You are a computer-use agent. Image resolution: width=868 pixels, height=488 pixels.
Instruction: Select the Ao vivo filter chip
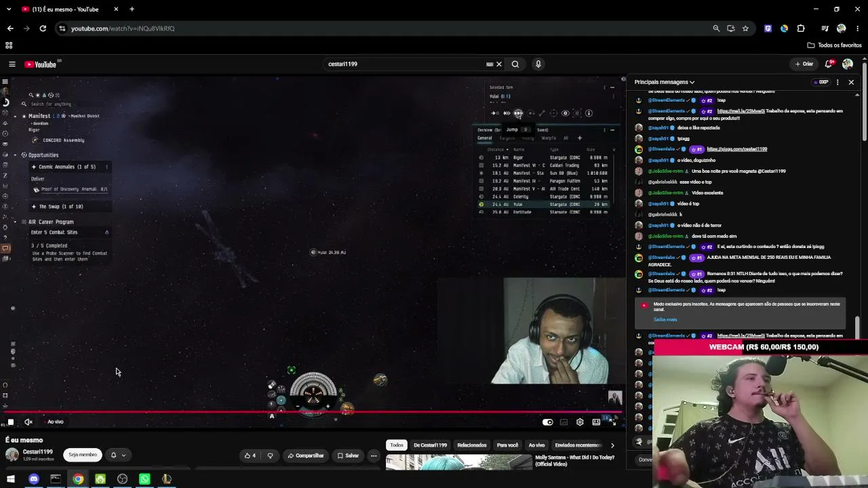point(536,445)
